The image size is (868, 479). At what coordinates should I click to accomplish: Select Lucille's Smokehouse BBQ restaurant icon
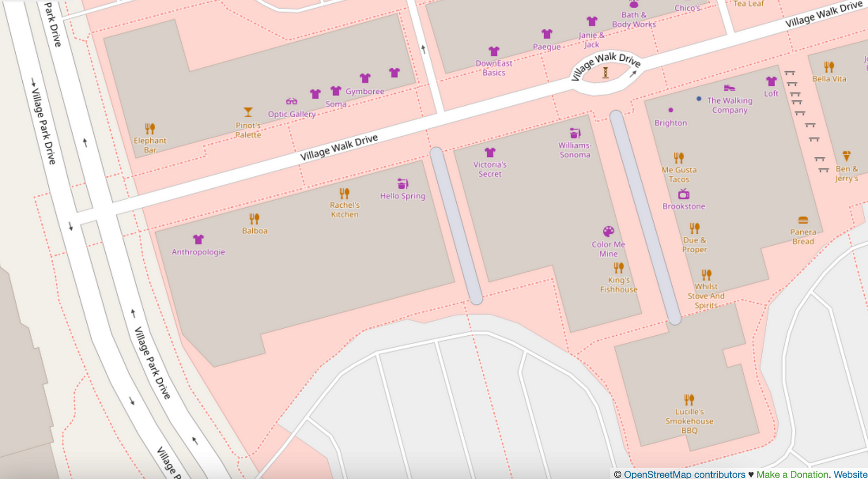pyautogui.click(x=689, y=400)
